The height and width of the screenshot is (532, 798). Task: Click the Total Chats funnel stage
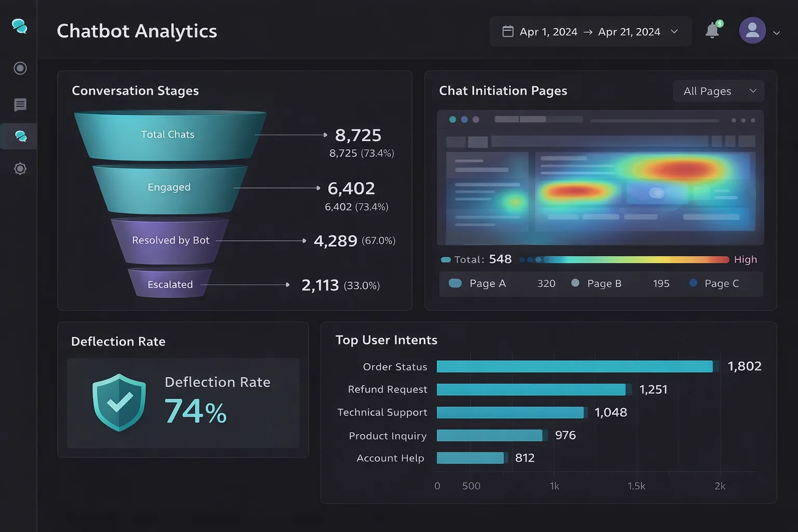pyautogui.click(x=167, y=135)
